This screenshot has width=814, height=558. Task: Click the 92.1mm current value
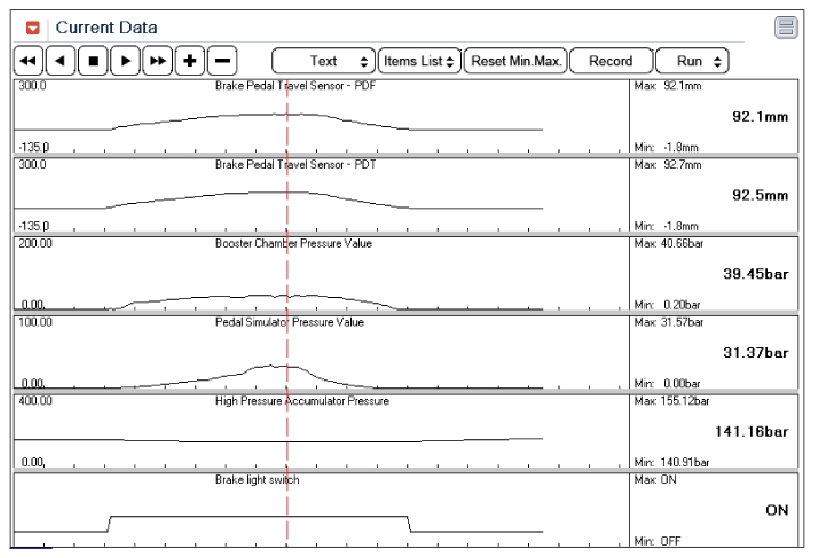(x=760, y=117)
